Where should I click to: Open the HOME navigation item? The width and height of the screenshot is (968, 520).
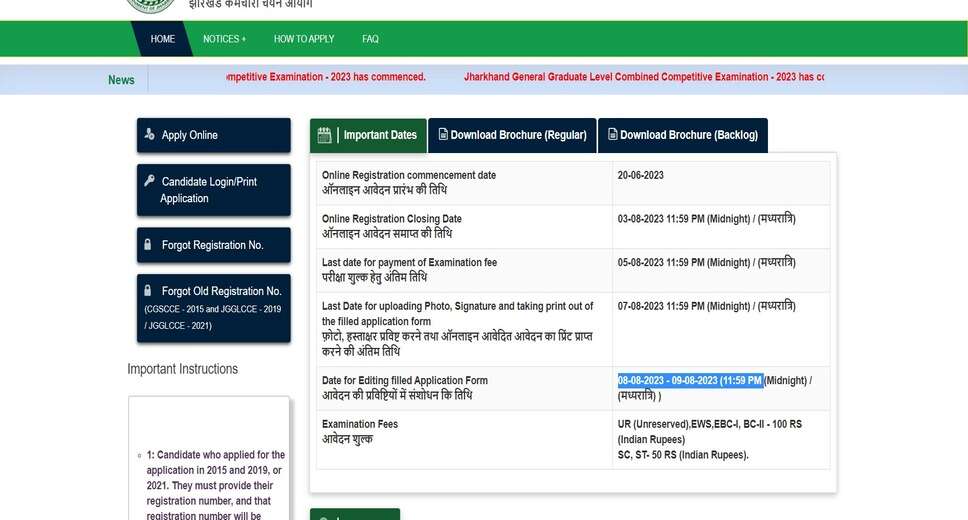click(162, 39)
